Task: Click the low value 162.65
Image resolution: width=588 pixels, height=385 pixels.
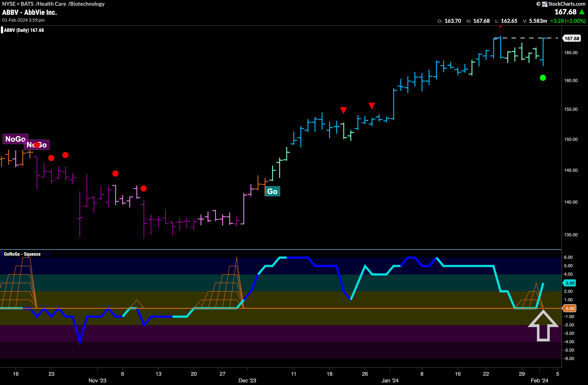Action: [x=509, y=21]
